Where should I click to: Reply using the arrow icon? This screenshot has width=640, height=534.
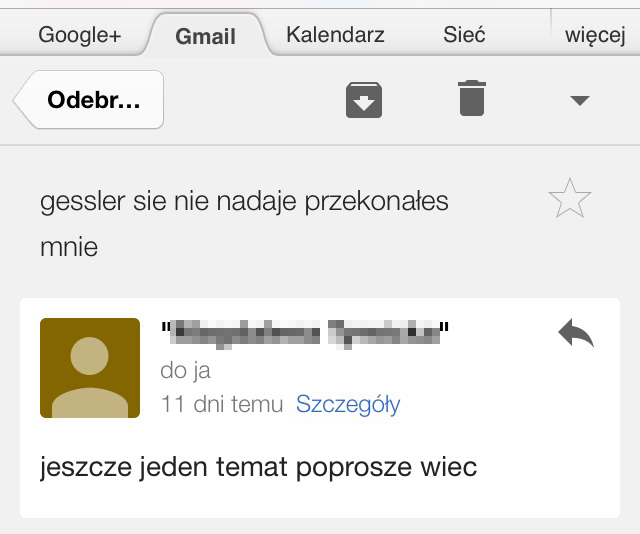point(576,335)
